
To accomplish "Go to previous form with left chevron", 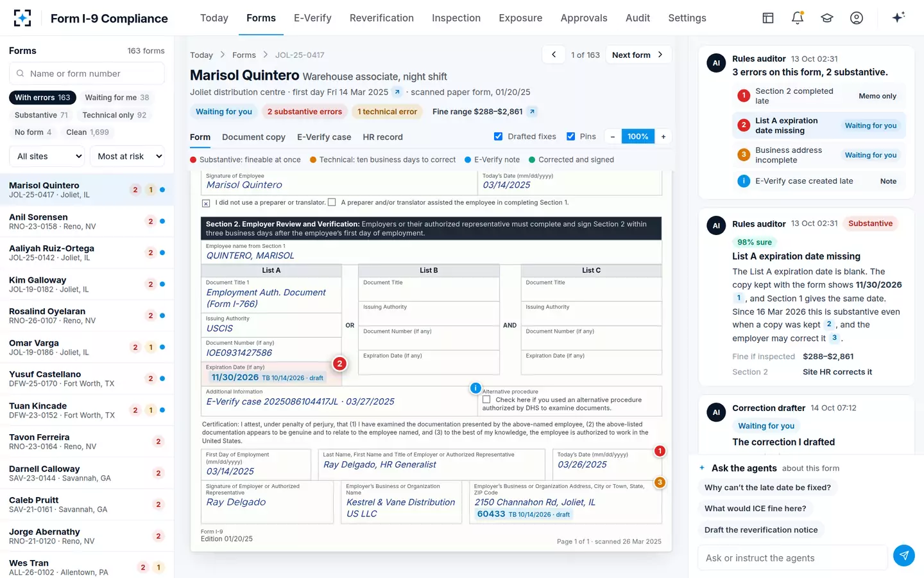I will click(554, 55).
